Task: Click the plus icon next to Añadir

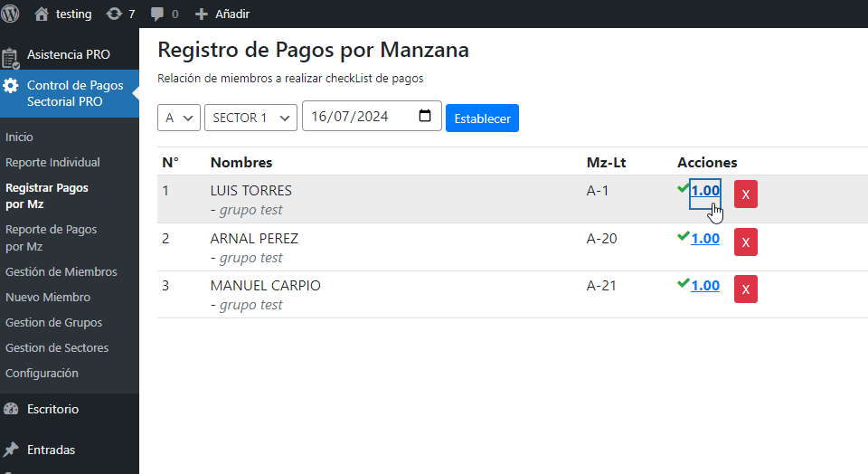Action: point(202,14)
